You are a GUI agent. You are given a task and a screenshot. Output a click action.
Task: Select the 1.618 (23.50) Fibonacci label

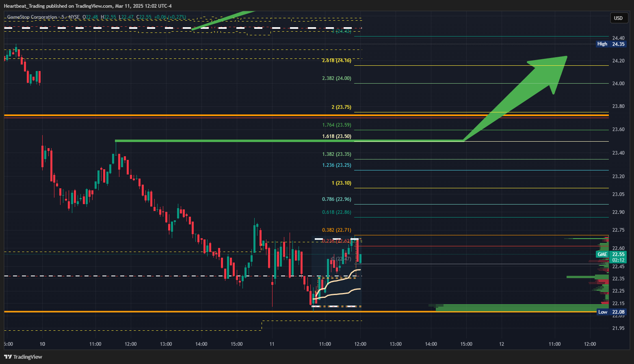coord(337,136)
